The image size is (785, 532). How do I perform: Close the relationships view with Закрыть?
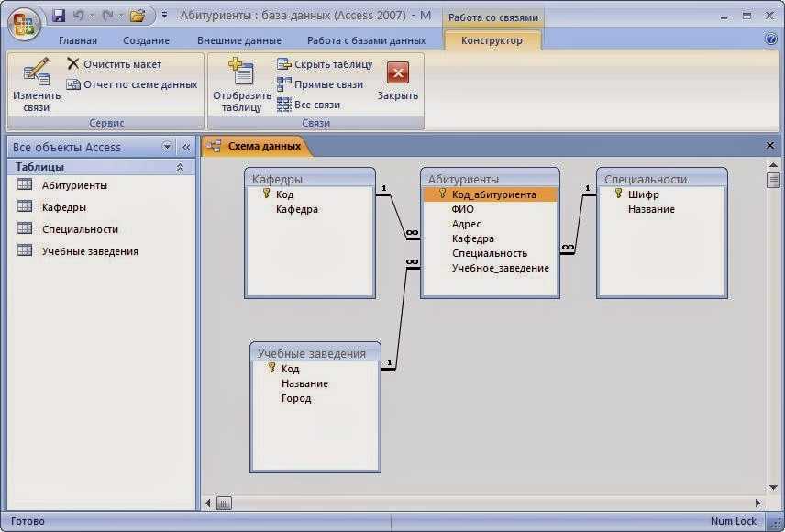point(397,81)
